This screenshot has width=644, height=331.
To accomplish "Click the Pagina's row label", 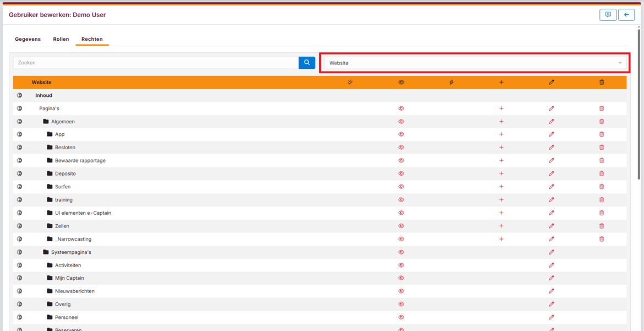I will click(49, 108).
